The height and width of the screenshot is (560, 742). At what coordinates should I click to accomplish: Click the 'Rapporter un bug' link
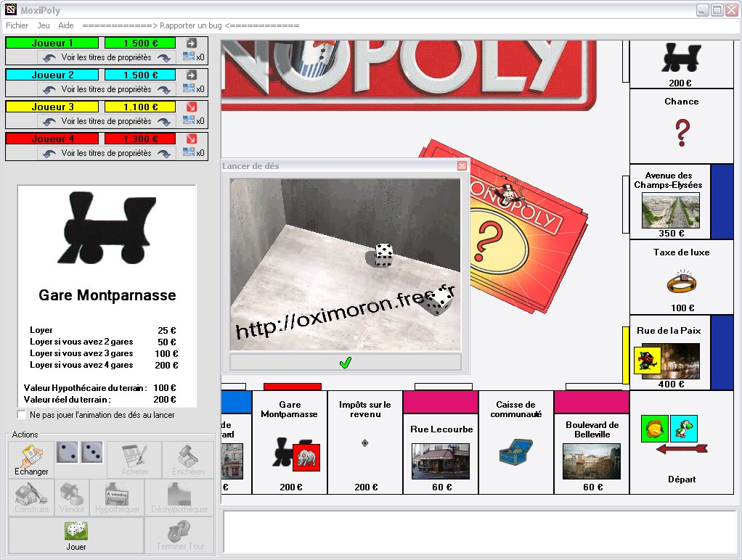click(191, 25)
